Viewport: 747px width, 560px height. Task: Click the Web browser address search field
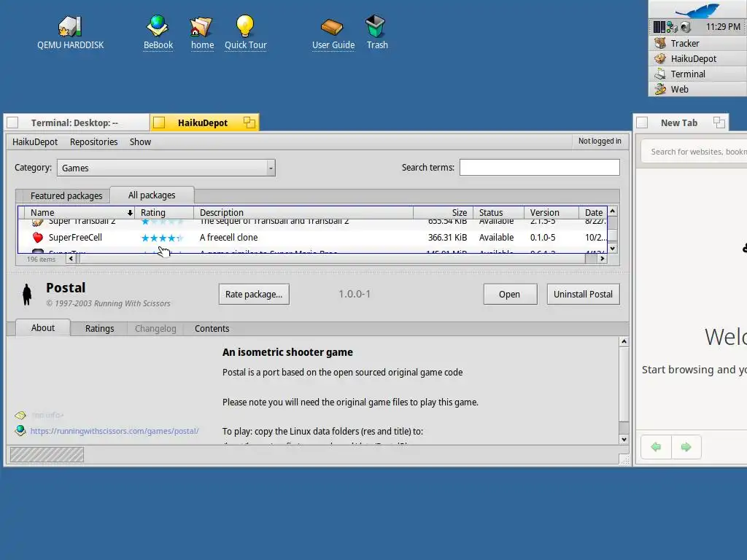click(x=696, y=152)
